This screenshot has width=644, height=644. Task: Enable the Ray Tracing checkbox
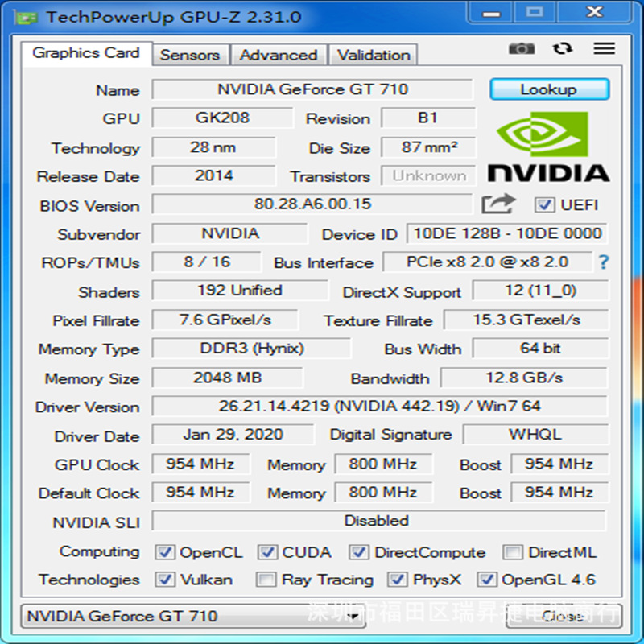266,580
